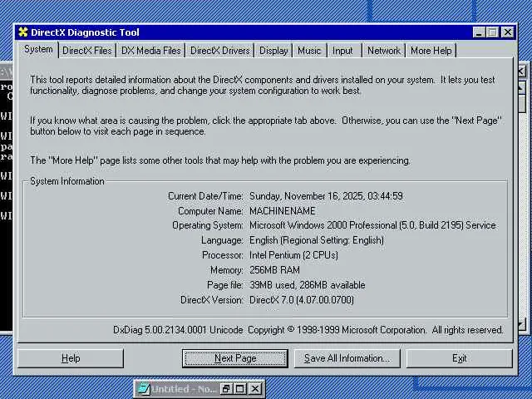Open the DX Media Files tab
Image resolution: width=532 pixels, height=399 pixels.
pos(150,51)
